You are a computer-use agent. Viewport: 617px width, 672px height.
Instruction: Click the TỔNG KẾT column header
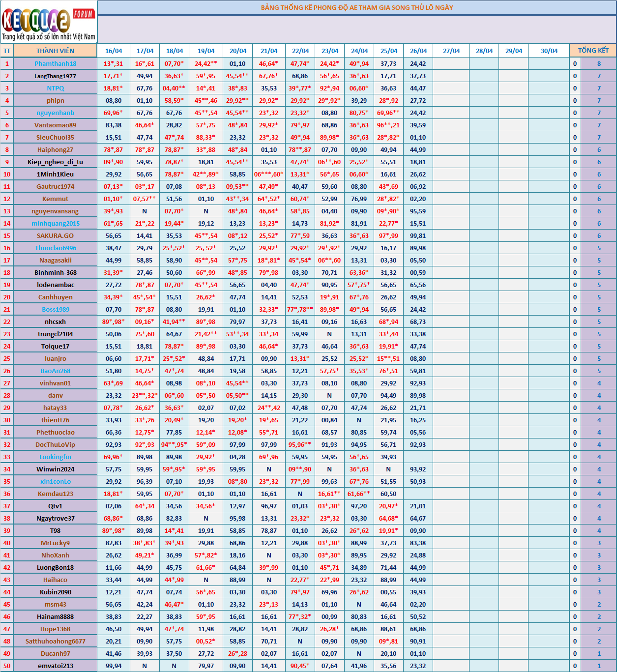593,51
